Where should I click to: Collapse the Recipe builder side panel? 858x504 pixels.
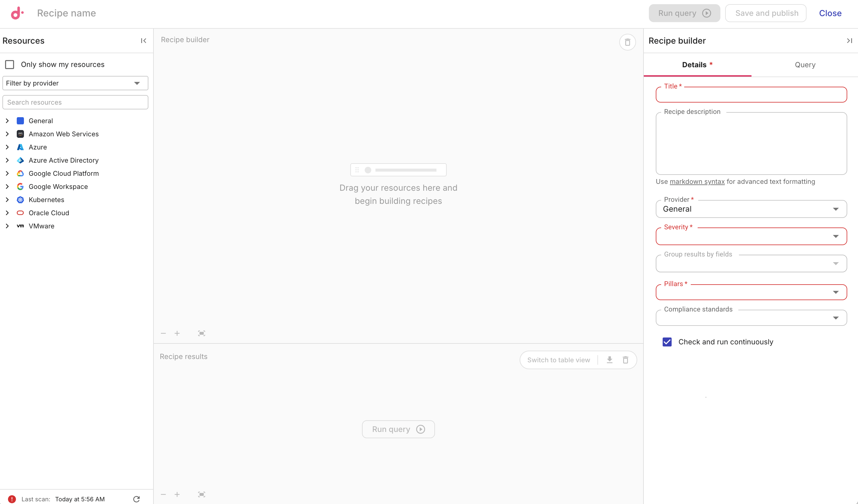[x=848, y=40]
